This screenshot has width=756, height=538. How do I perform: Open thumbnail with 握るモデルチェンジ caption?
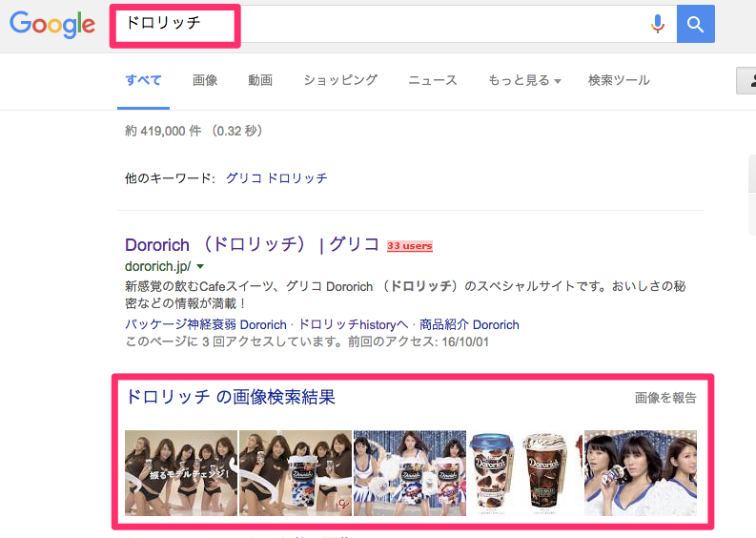pos(181,473)
